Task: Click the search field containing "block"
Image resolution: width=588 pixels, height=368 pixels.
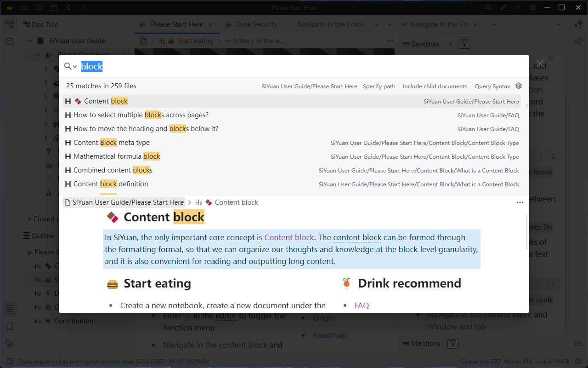Action: tap(276, 67)
